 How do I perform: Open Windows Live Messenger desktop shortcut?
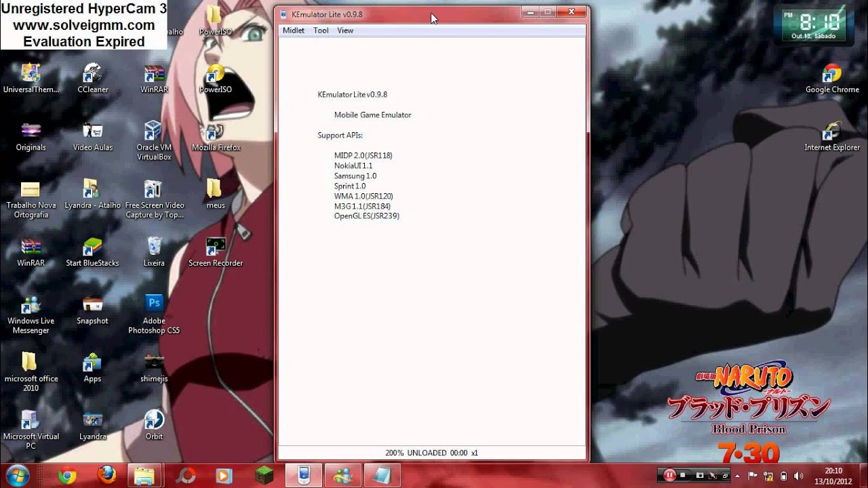[x=31, y=315]
